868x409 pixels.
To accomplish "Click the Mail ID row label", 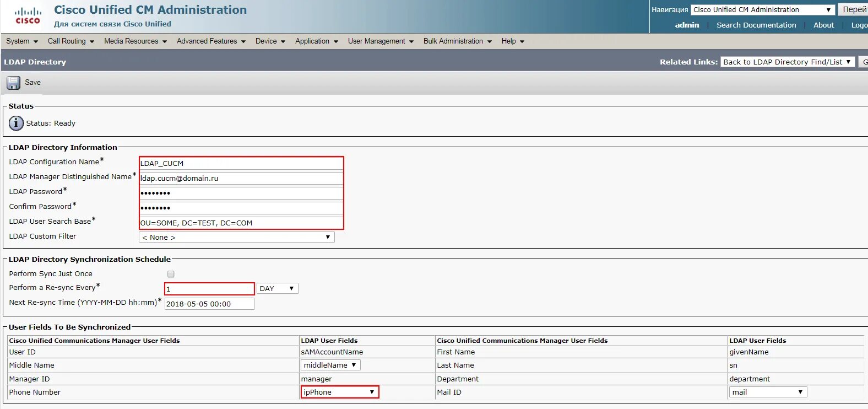I will pos(449,392).
